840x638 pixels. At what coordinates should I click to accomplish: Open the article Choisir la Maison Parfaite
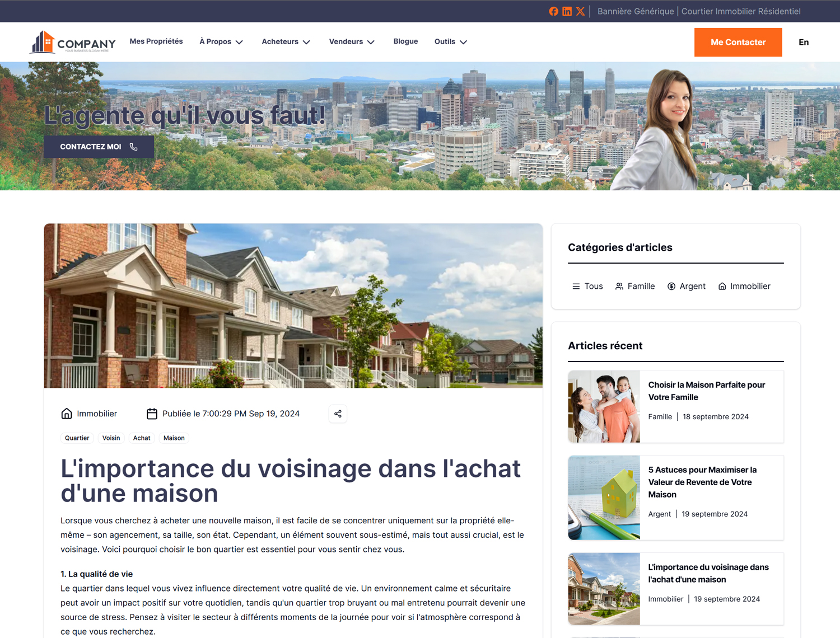point(707,391)
